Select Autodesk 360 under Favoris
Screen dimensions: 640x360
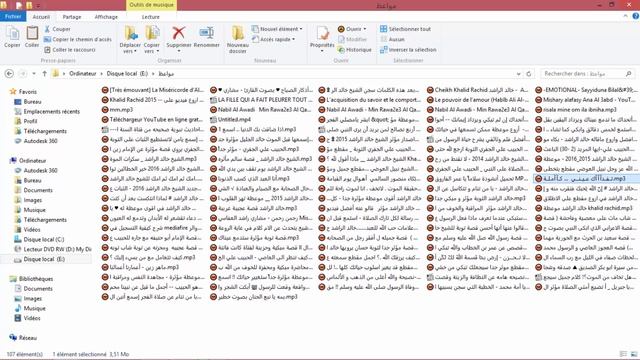(x=40, y=141)
